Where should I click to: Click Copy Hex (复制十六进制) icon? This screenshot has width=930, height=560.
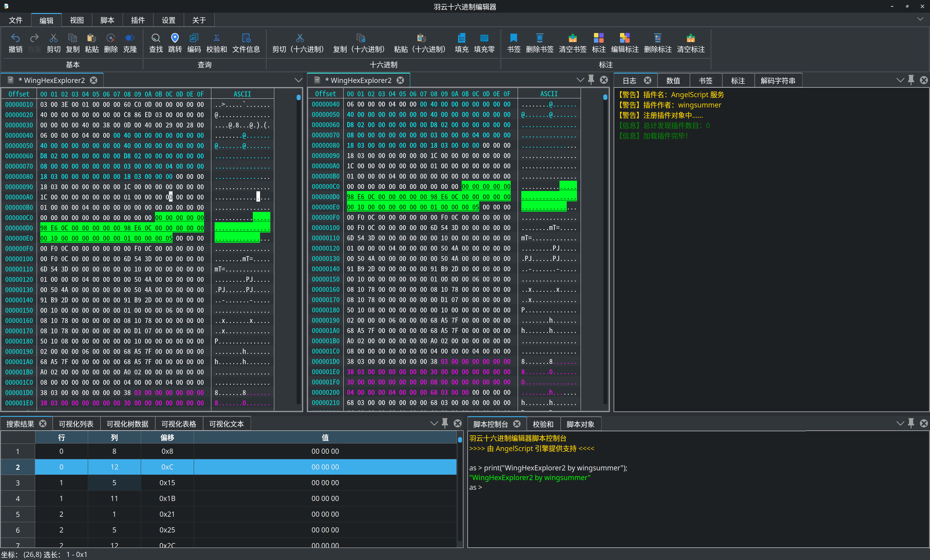pyautogui.click(x=360, y=38)
